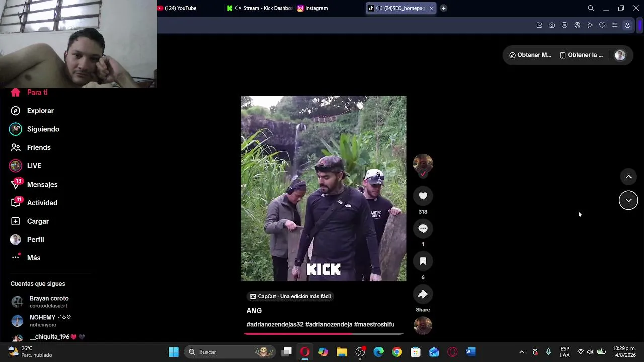Screen dimensions: 644x362
Task: Click the Obtener M... button
Action: click(x=530, y=55)
